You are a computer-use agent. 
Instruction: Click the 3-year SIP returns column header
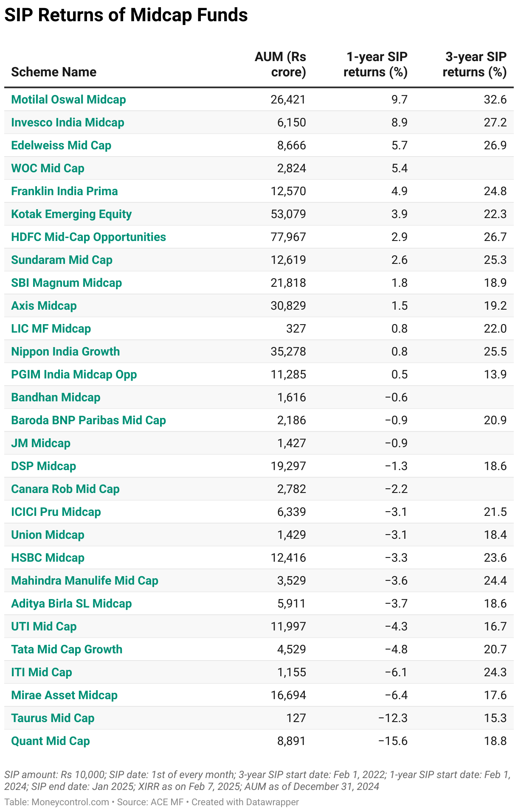475,64
